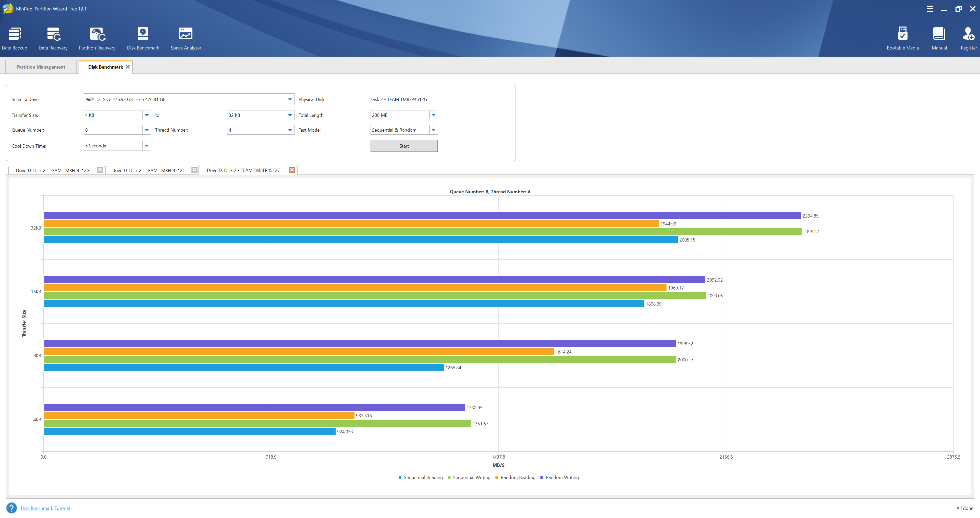Open the Manual
The height and width of the screenshot is (518, 980).
(939, 38)
